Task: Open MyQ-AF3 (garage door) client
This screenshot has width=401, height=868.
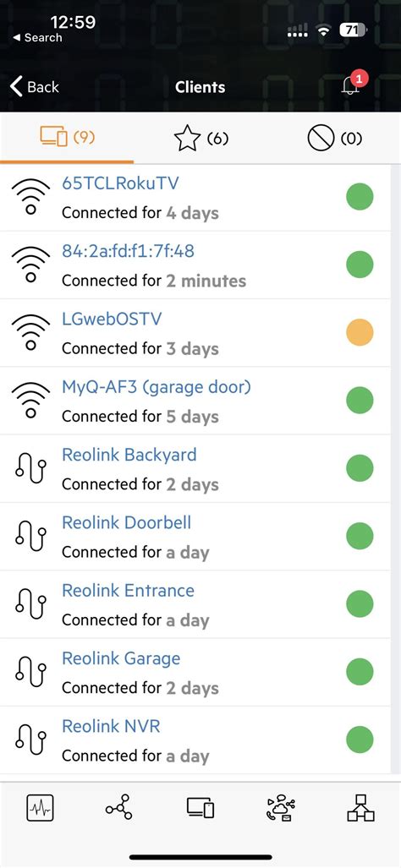Action: point(200,401)
